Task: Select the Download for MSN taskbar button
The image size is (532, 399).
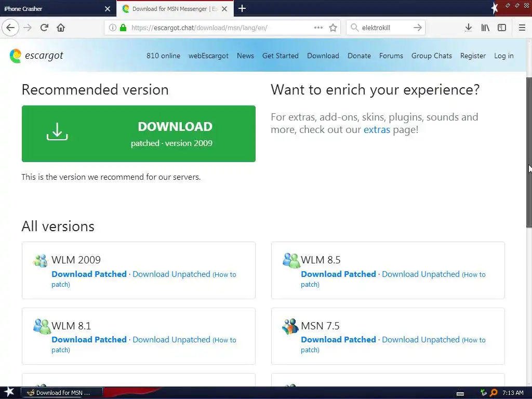Action: tap(62, 393)
